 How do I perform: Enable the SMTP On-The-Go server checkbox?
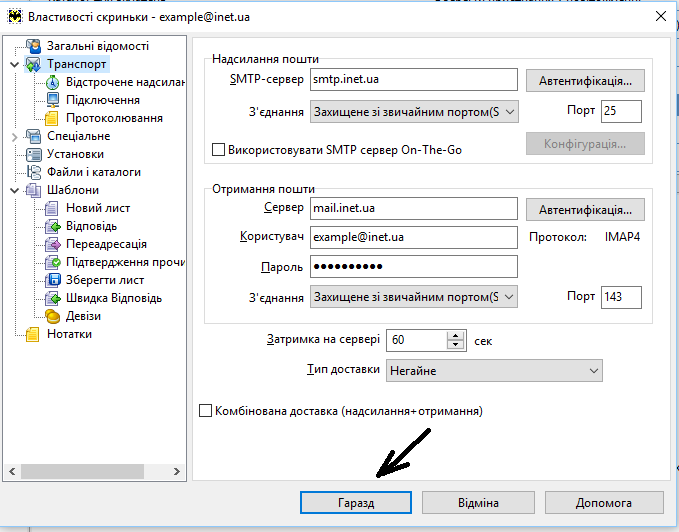coord(220,150)
